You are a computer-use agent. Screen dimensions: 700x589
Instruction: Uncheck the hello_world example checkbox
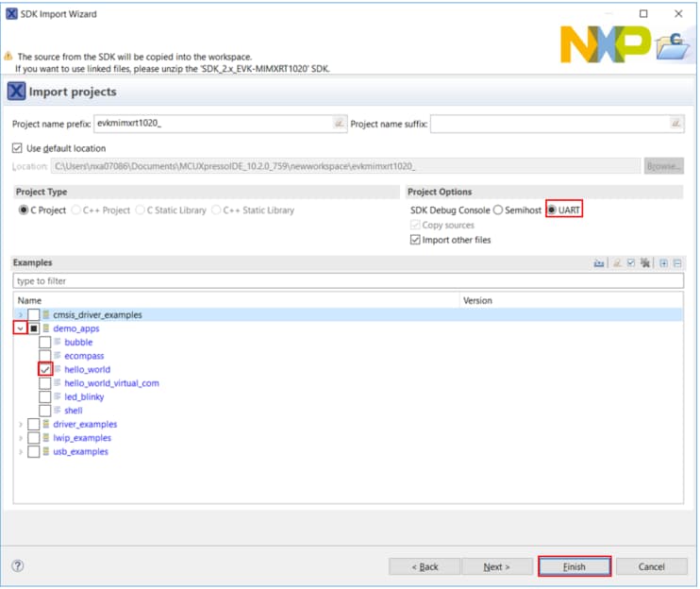(45, 369)
